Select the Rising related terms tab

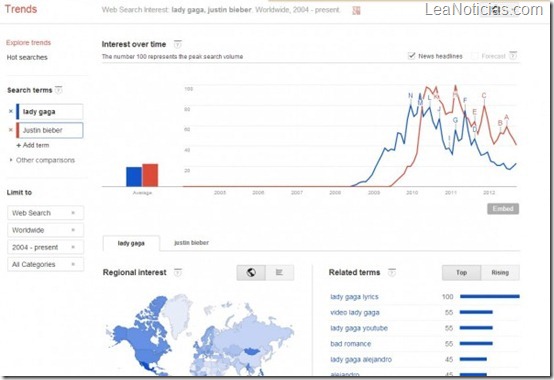pos(500,273)
